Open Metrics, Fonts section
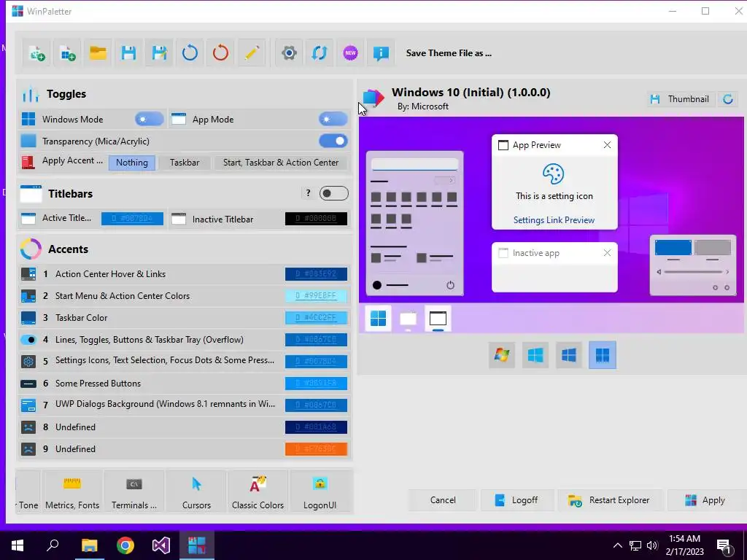Image resolution: width=747 pixels, height=560 pixels. tap(72, 492)
